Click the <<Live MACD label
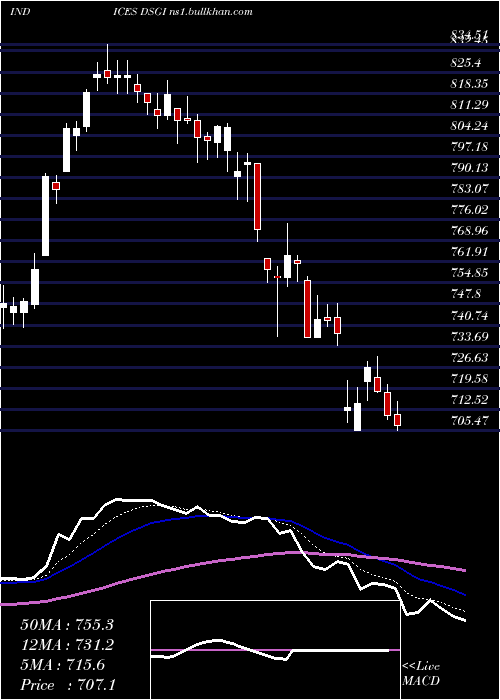 pos(421,674)
